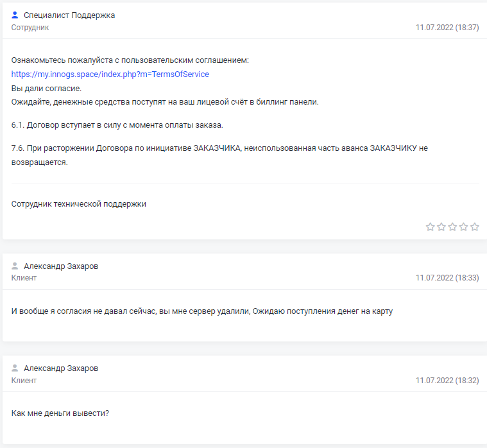Click Александр Захаров in the 18:32 message
Screen dimensions: 487x448
(61, 368)
